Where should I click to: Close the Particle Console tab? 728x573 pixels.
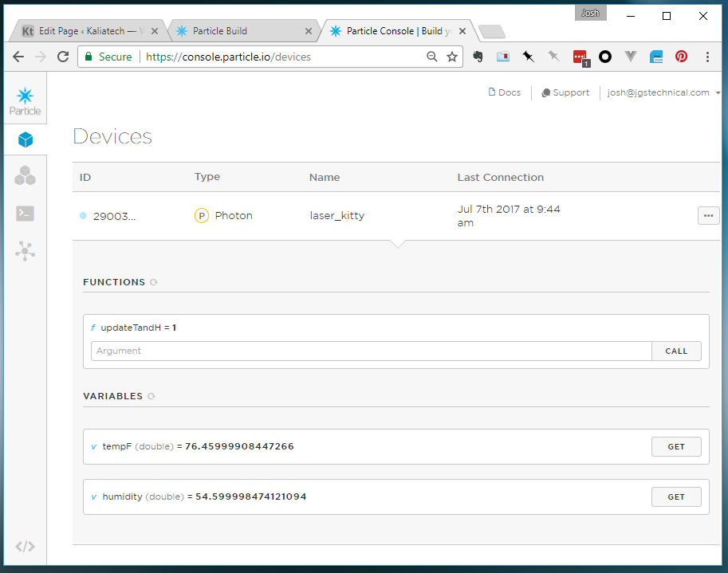point(462,31)
